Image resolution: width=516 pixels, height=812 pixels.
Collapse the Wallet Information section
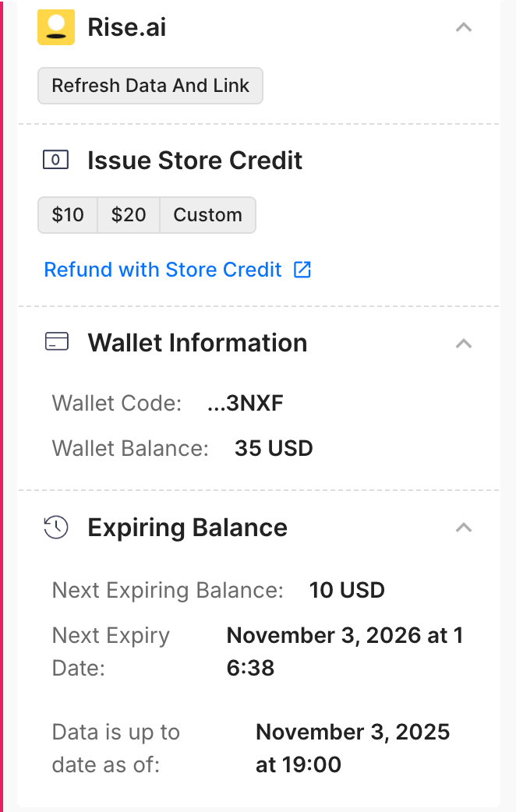point(464,343)
